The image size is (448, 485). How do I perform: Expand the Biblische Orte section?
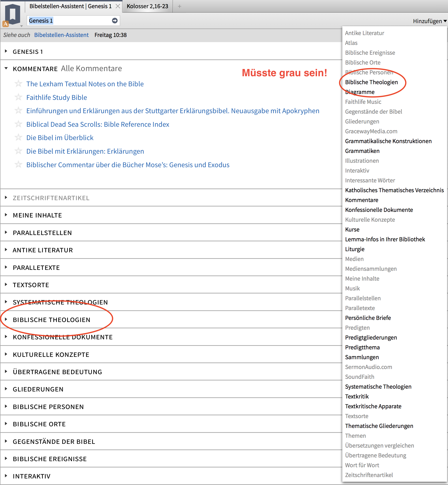6,424
